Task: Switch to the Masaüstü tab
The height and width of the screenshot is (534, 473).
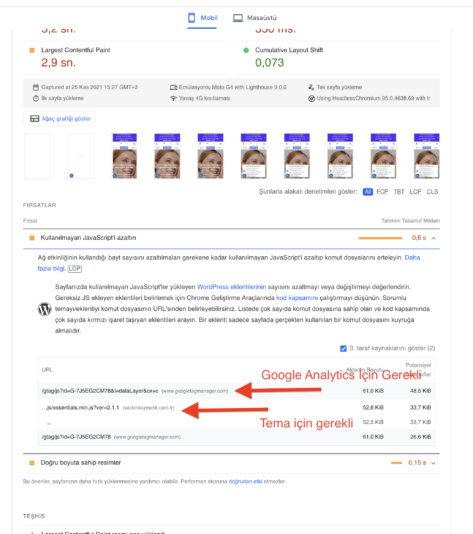Action: pos(255,18)
